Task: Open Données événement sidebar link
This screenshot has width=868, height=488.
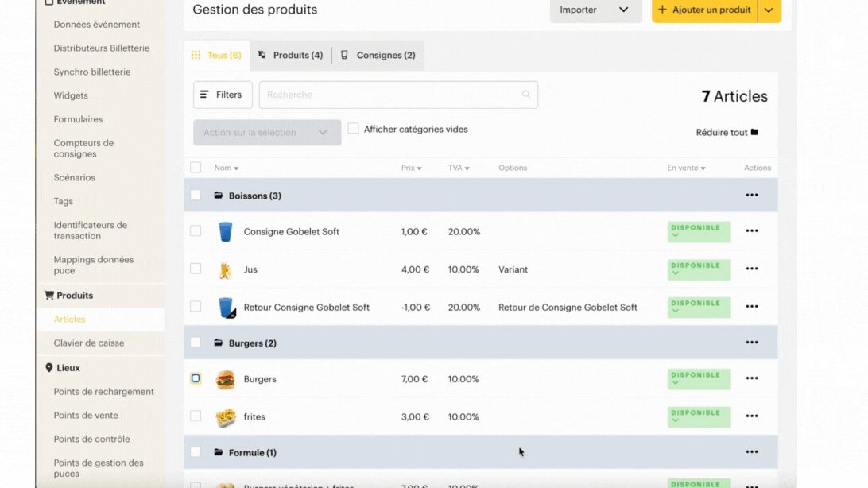Action: coord(97,25)
